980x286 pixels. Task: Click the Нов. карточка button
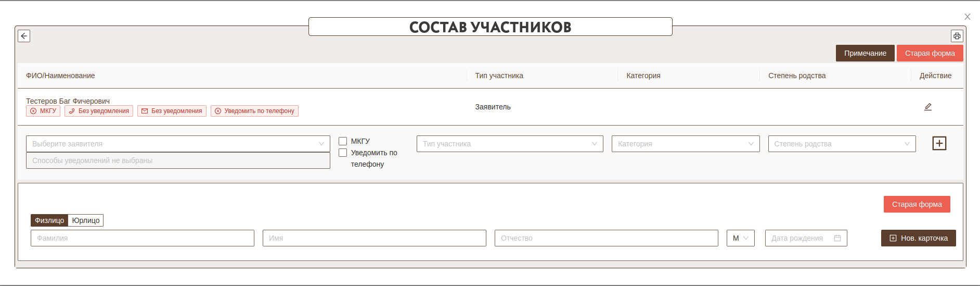click(x=918, y=238)
